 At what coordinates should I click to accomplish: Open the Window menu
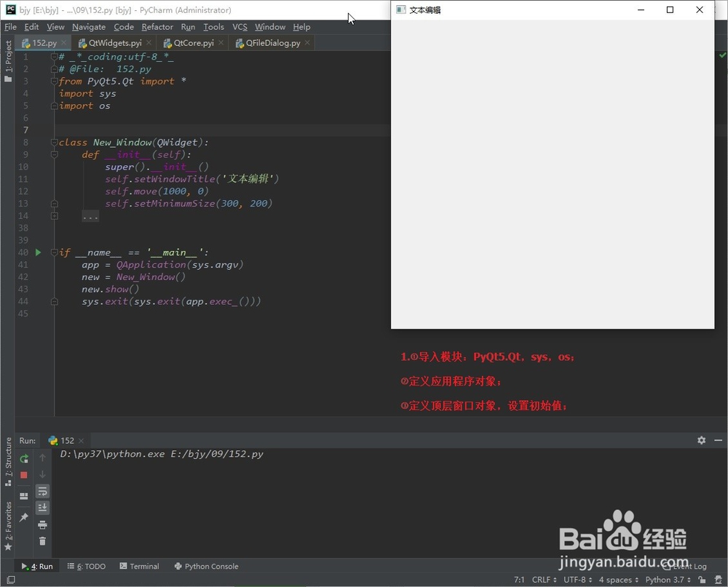pyautogui.click(x=270, y=27)
